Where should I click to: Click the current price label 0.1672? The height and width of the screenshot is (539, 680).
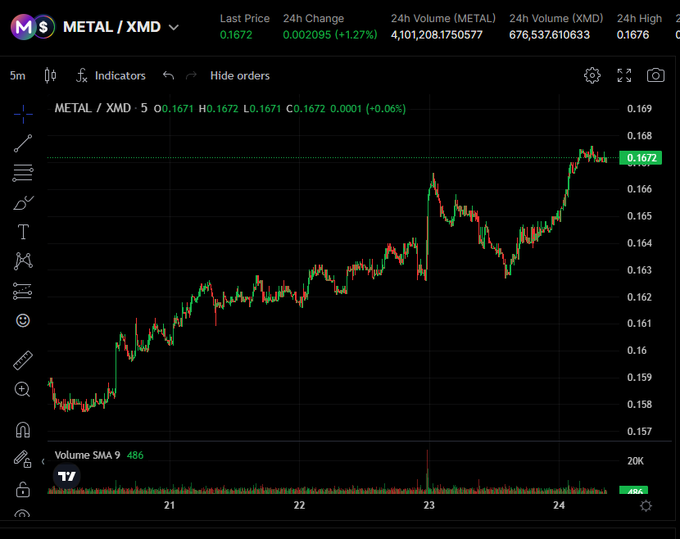(641, 157)
